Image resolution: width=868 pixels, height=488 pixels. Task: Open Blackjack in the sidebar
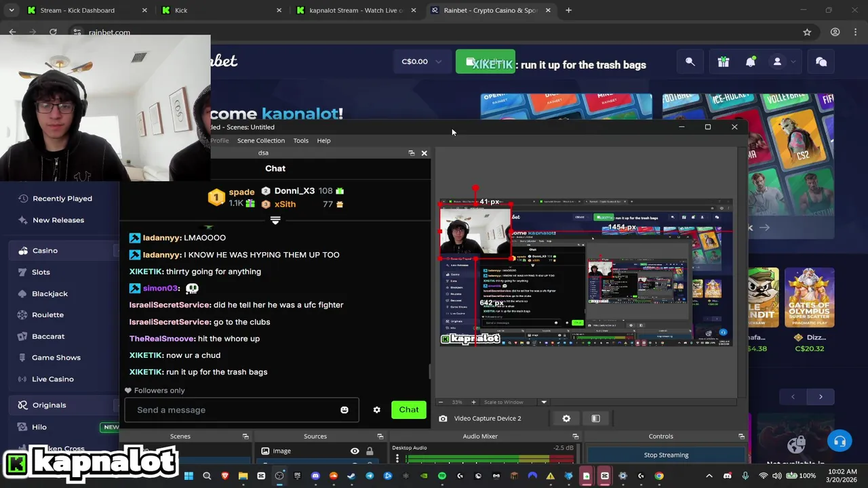pos(50,294)
